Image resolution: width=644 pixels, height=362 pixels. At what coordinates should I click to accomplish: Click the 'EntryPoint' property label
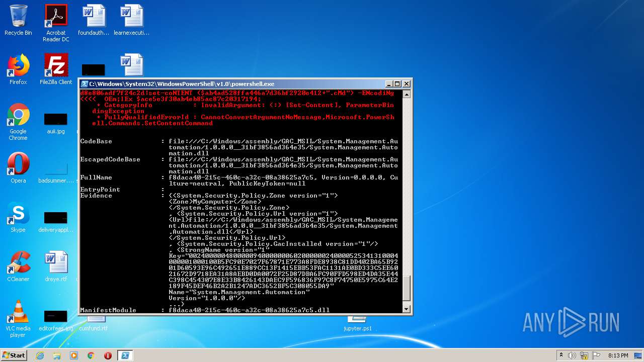pos(100,190)
